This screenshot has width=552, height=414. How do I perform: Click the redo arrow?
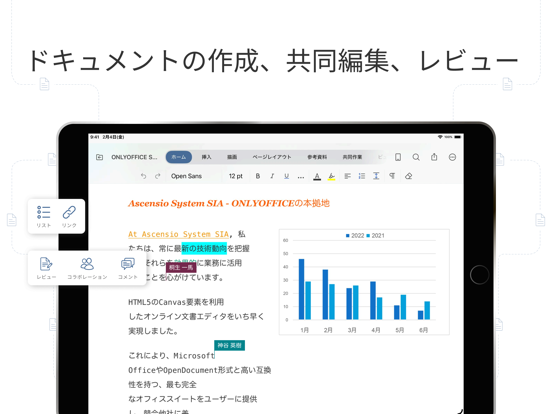157,176
